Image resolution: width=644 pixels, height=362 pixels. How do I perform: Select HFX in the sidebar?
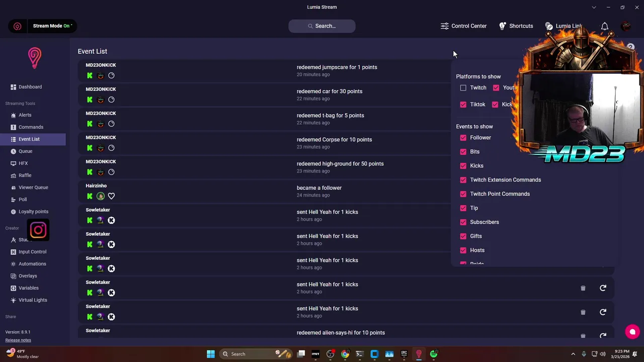click(x=33, y=163)
